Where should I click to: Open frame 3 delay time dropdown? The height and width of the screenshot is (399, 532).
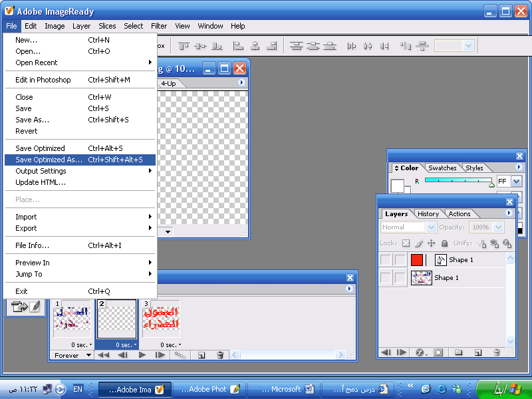click(169, 345)
